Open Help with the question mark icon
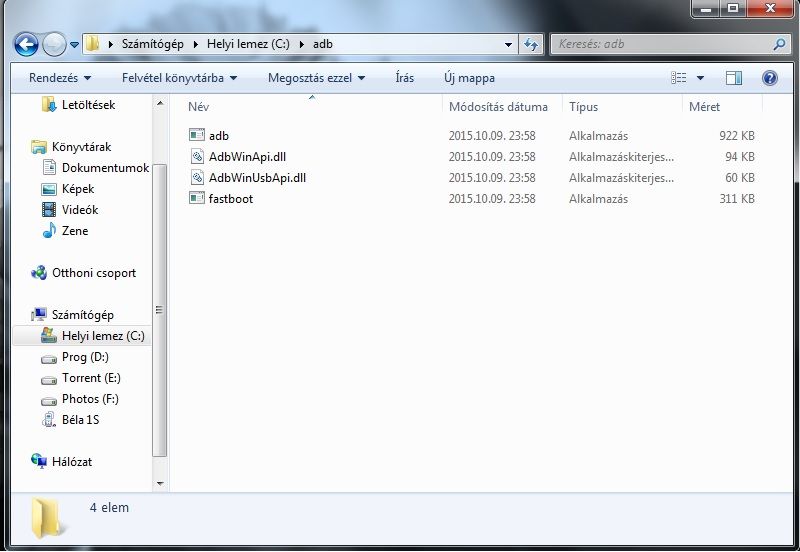This screenshot has width=800, height=552. (x=770, y=78)
